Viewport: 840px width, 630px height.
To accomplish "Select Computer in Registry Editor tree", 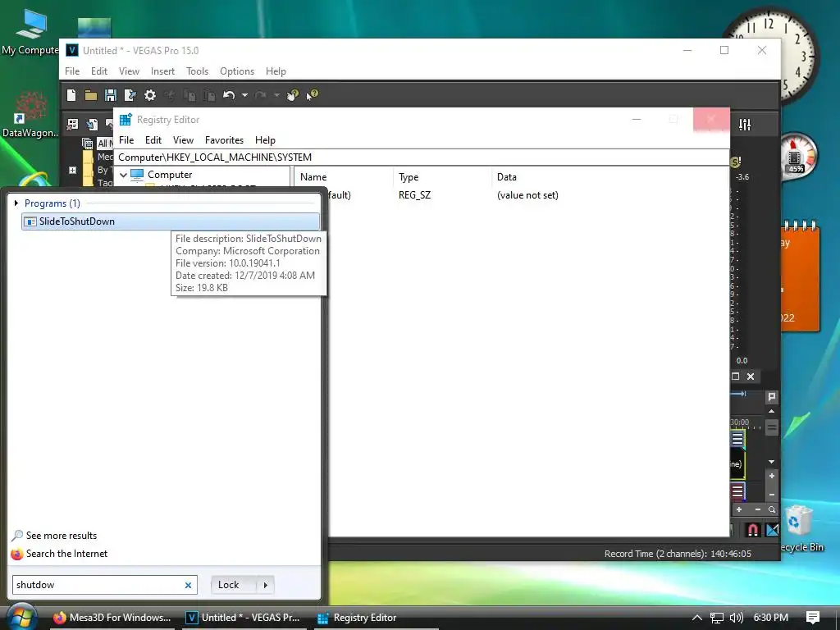I will pyautogui.click(x=170, y=175).
